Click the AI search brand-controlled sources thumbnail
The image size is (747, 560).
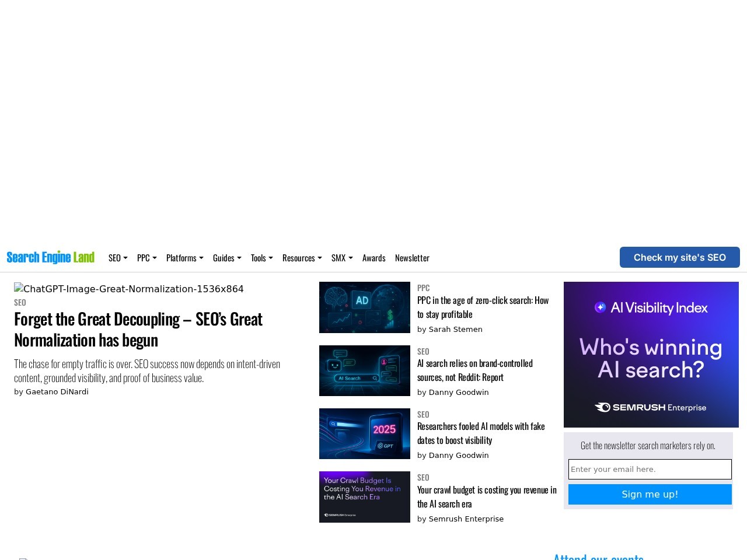[x=364, y=370]
